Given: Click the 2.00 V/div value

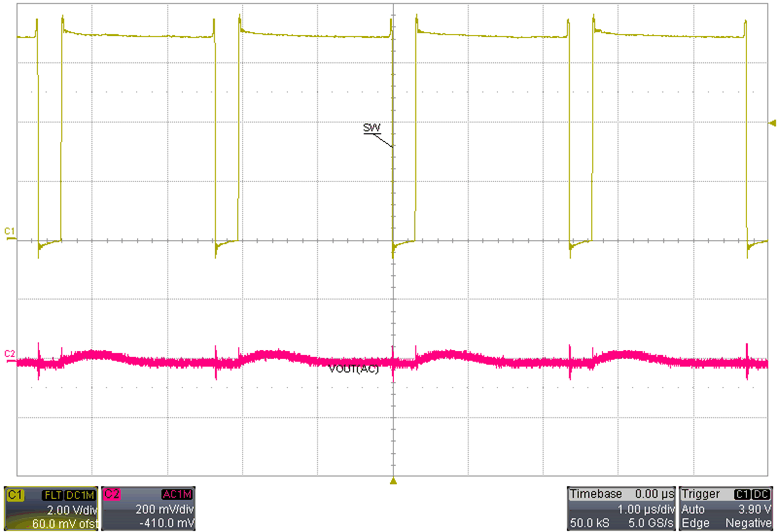Looking at the screenshot, I should tap(72, 510).
